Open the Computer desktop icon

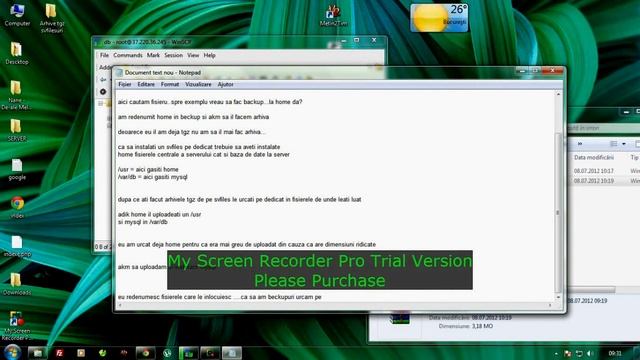[17, 15]
